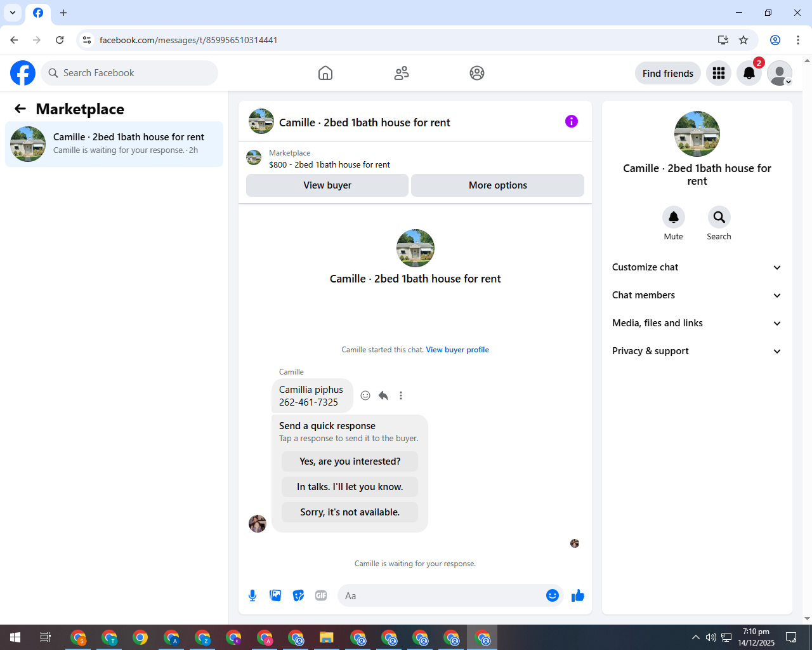Open the Facebook logo home link
Viewport: 812px width, 650px height.
23,73
